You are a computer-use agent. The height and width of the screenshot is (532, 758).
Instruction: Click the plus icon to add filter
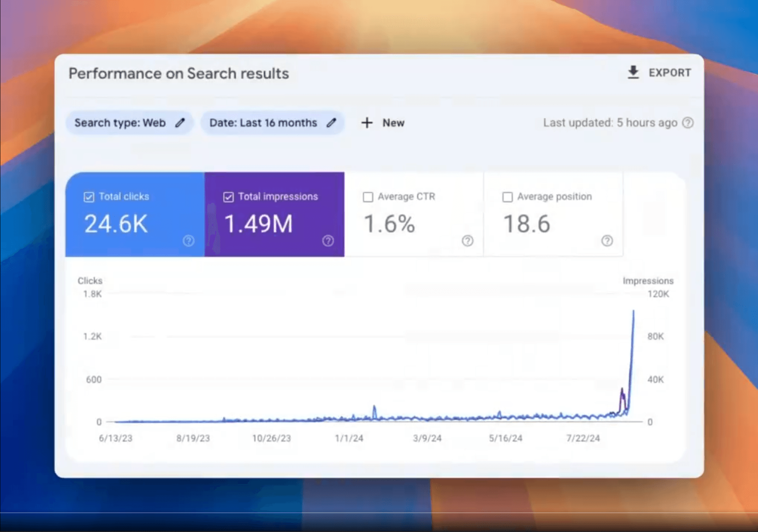pos(367,123)
